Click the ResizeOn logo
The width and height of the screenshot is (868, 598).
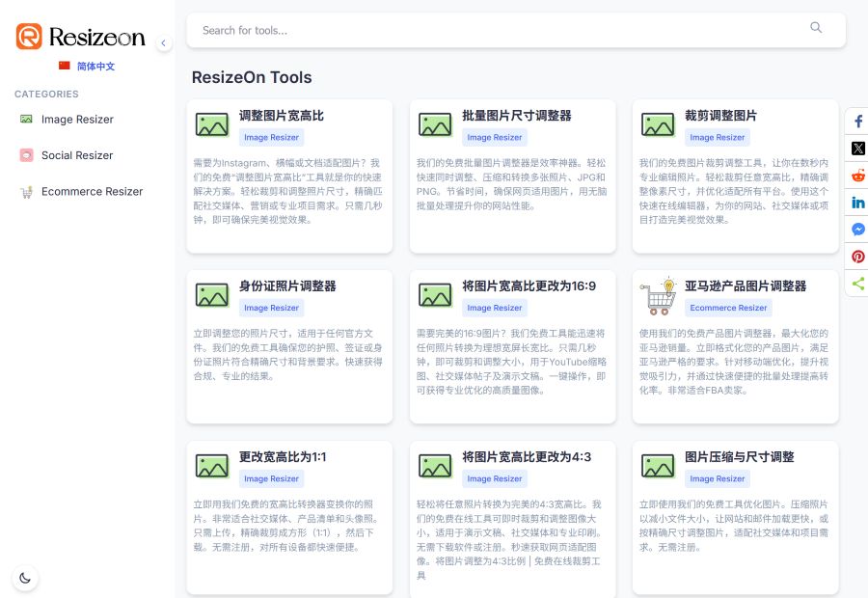pyautogui.click(x=81, y=38)
